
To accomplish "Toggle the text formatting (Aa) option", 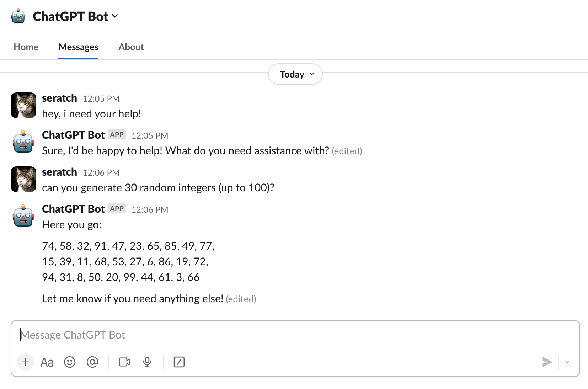I will 47,362.
